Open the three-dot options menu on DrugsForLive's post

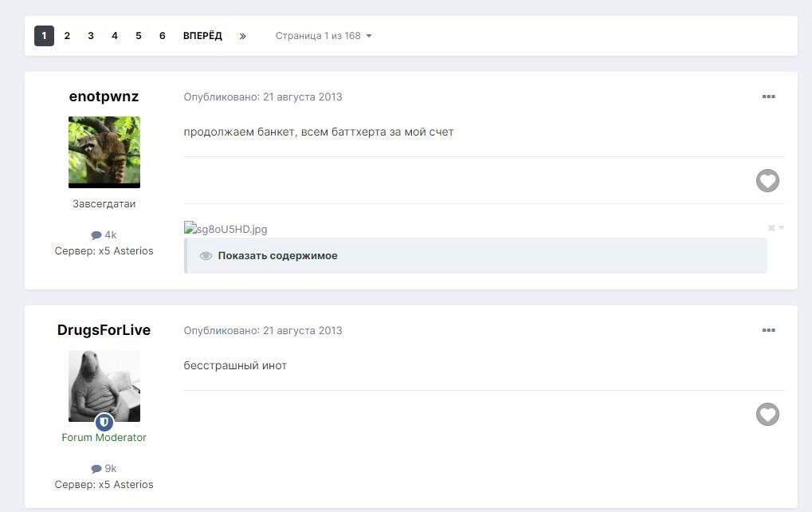pyautogui.click(x=768, y=330)
